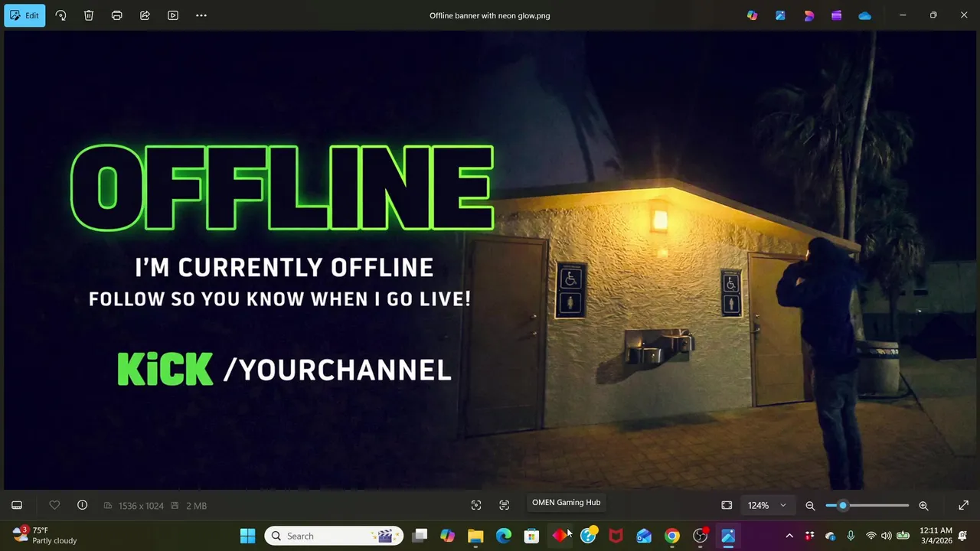Add image to favorites with heart icon

pos(54,505)
